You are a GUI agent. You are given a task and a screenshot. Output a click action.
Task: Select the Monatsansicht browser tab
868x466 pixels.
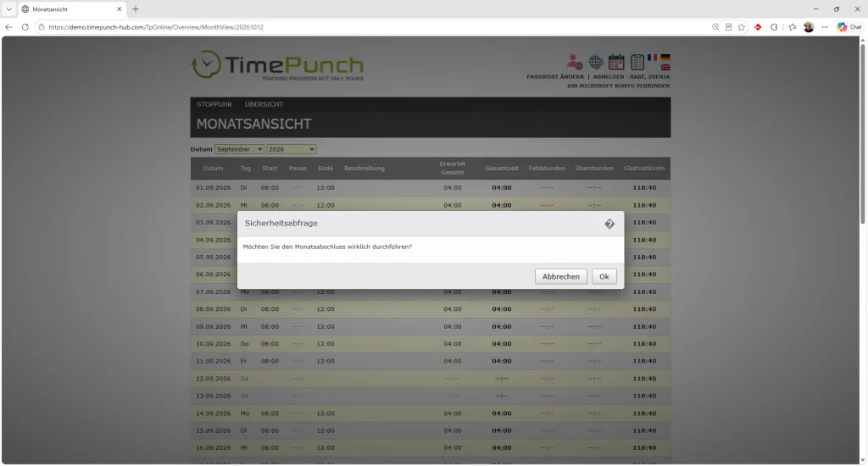click(72, 8)
